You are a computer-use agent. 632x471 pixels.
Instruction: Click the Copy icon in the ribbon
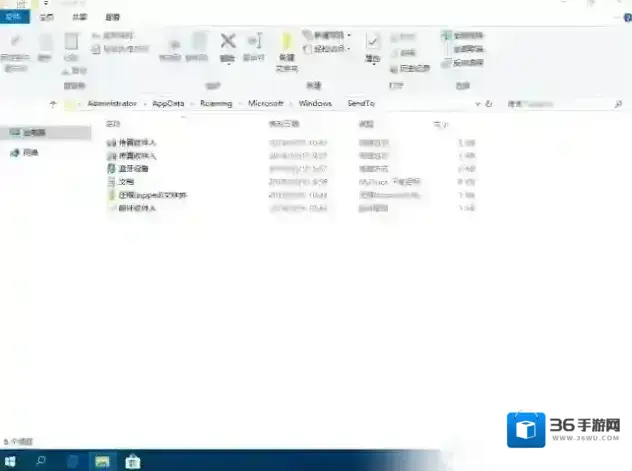(x=45, y=43)
